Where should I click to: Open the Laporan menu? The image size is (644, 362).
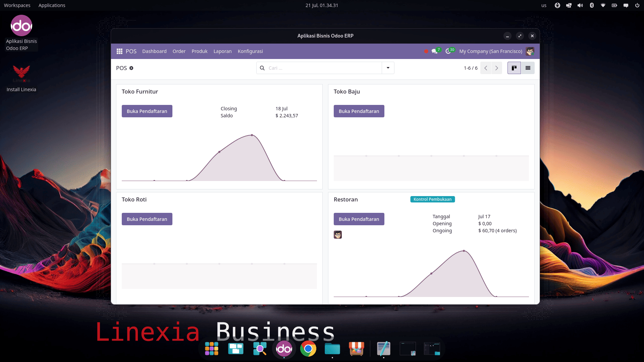click(223, 51)
